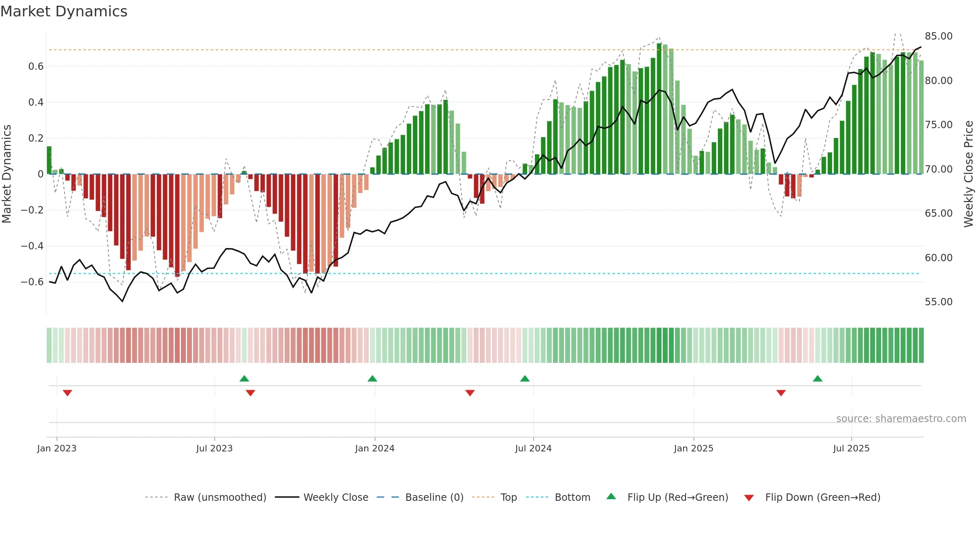The image size is (980, 551).
Task: Select the Flip Up marker after Jul 2023
Action: coord(244,378)
